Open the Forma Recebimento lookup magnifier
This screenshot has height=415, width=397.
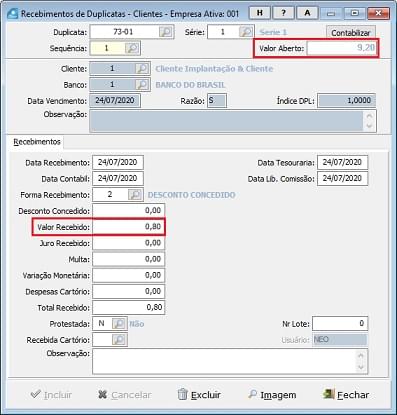(x=135, y=195)
